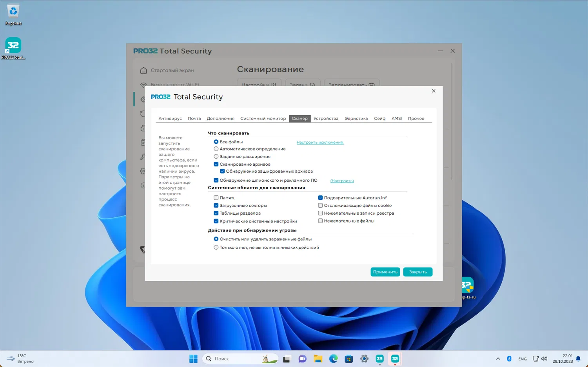This screenshot has width=588, height=367.
Task: Go to the Дополнения tab
Action: (x=221, y=118)
